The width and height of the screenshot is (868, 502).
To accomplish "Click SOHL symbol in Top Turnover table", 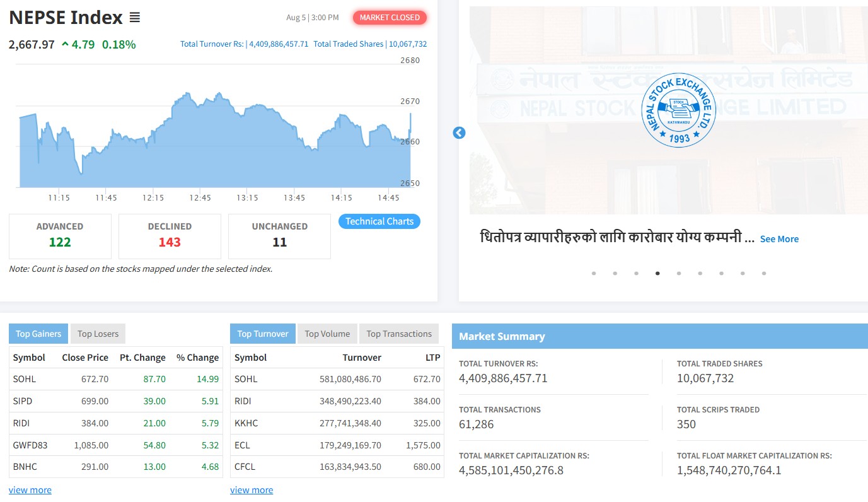I will (x=246, y=379).
